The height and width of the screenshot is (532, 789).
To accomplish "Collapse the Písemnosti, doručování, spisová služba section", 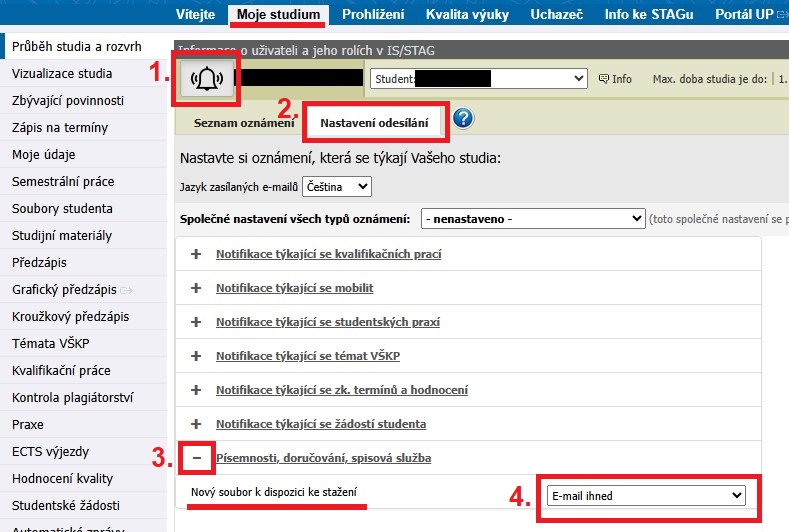I will click(x=196, y=458).
